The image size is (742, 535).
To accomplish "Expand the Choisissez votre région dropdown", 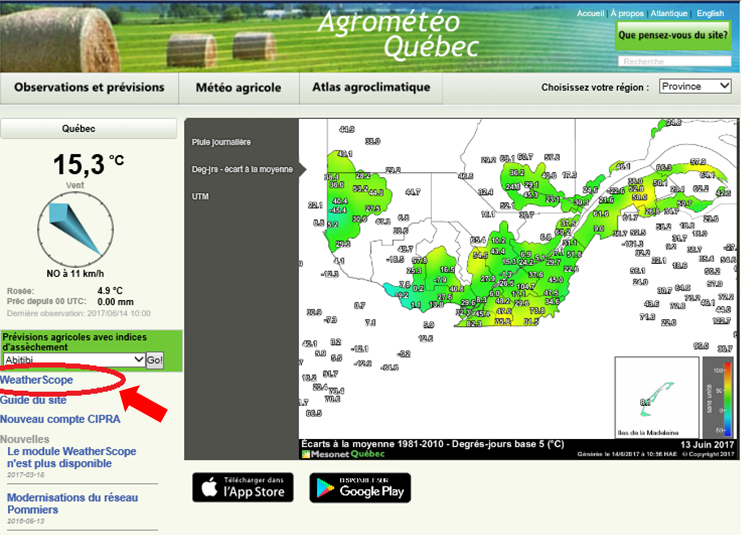I will click(696, 87).
